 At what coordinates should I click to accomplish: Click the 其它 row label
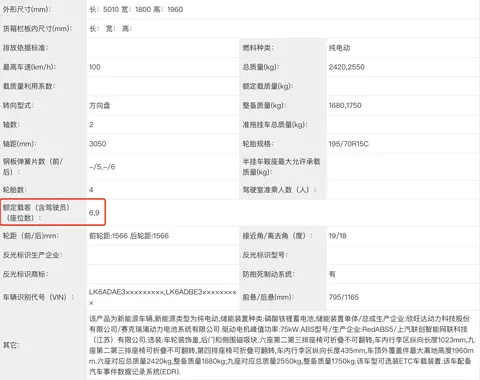pyautogui.click(x=11, y=345)
